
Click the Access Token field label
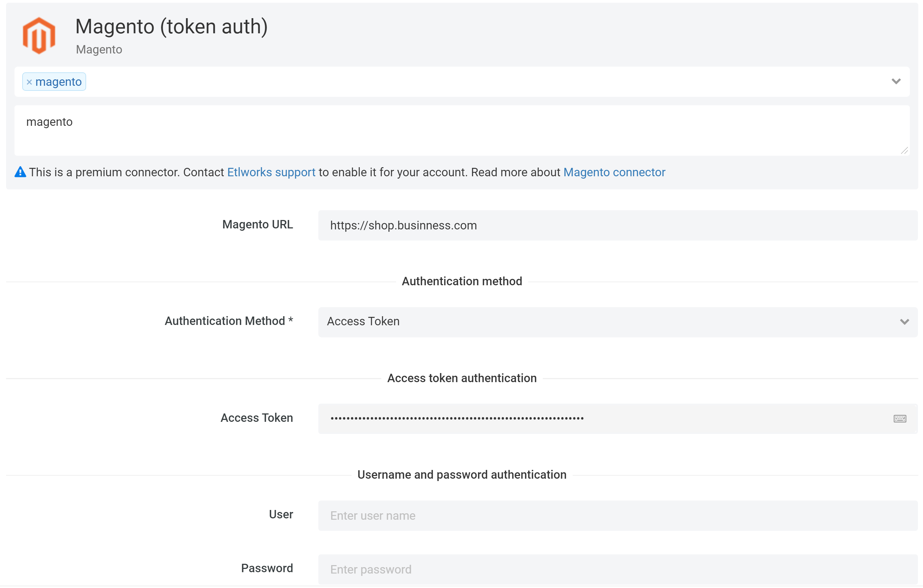tap(257, 418)
